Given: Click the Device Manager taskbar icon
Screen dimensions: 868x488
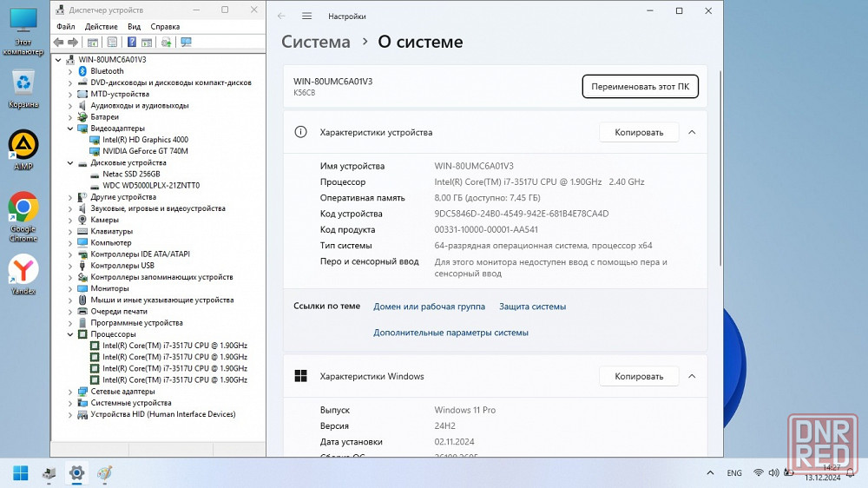Looking at the screenshot, I should click(x=49, y=473).
